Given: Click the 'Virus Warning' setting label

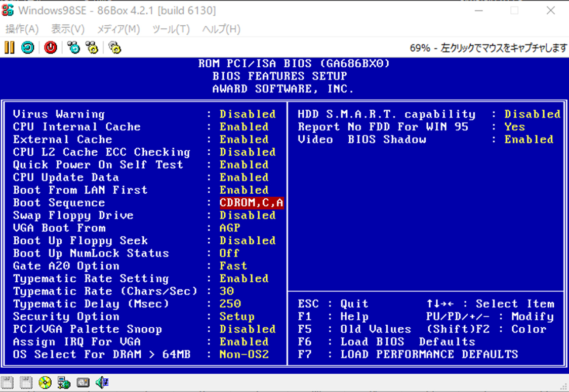Looking at the screenshot, I should 59,114.
